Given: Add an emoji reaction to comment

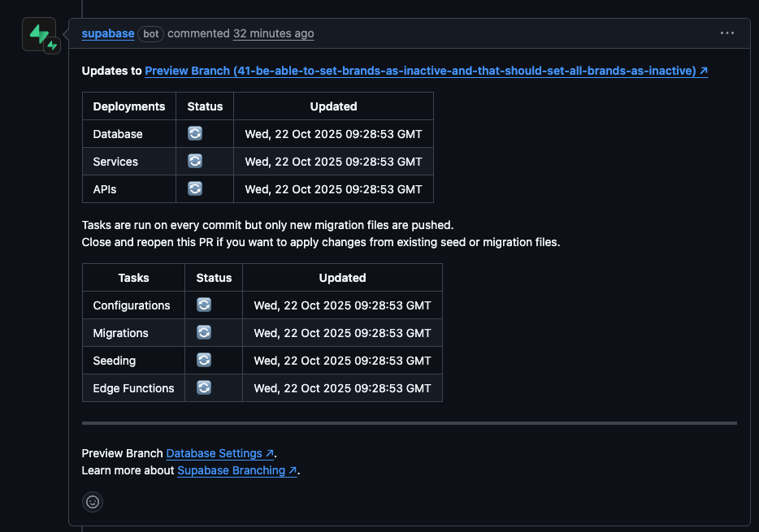Looking at the screenshot, I should tap(93, 502).
